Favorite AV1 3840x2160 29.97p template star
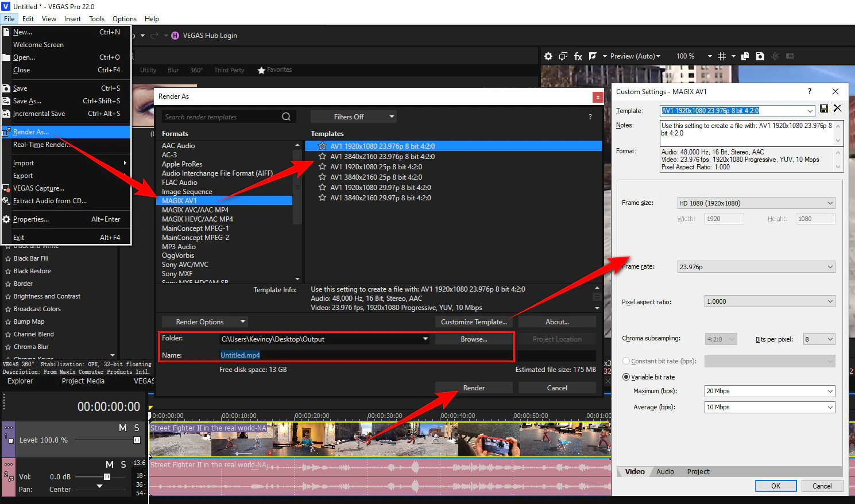The image size is (855, 504). pyautogui.click(x=323, y=197)
